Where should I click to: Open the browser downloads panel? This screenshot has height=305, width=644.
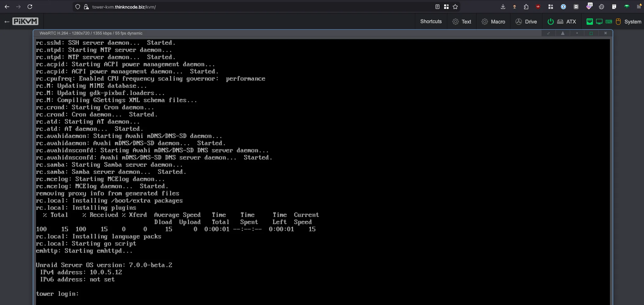[x=503, y=7]
